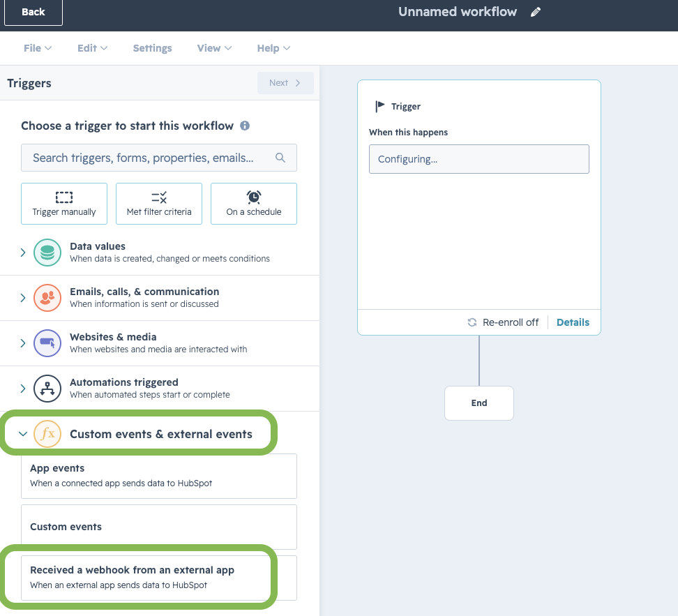
Task: Click the Back button
Action: click(x=33, y=12)
